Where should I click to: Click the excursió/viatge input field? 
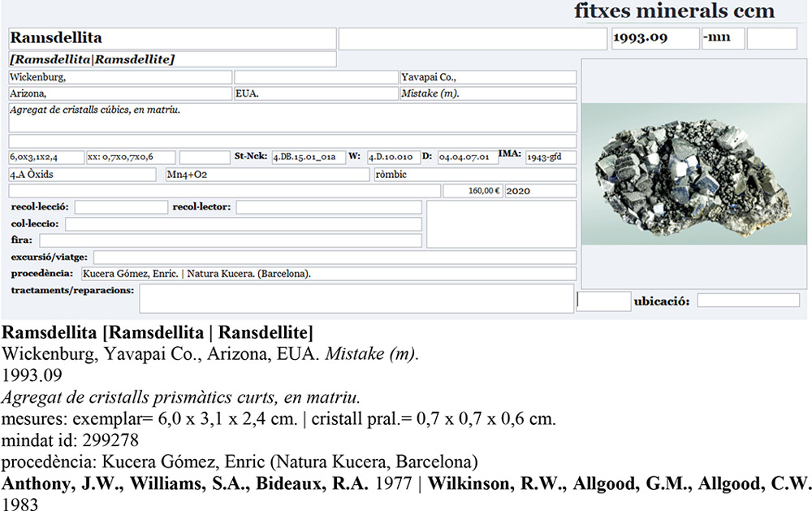pos(335,257)
